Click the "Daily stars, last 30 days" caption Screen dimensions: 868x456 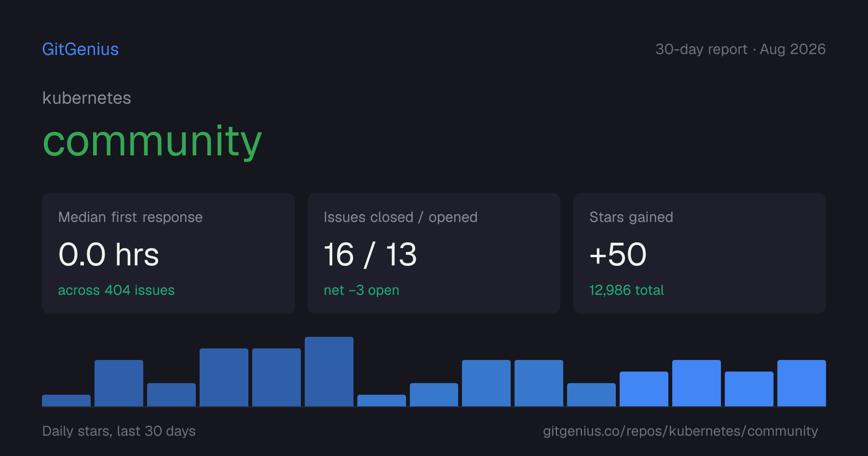point(119,431)
